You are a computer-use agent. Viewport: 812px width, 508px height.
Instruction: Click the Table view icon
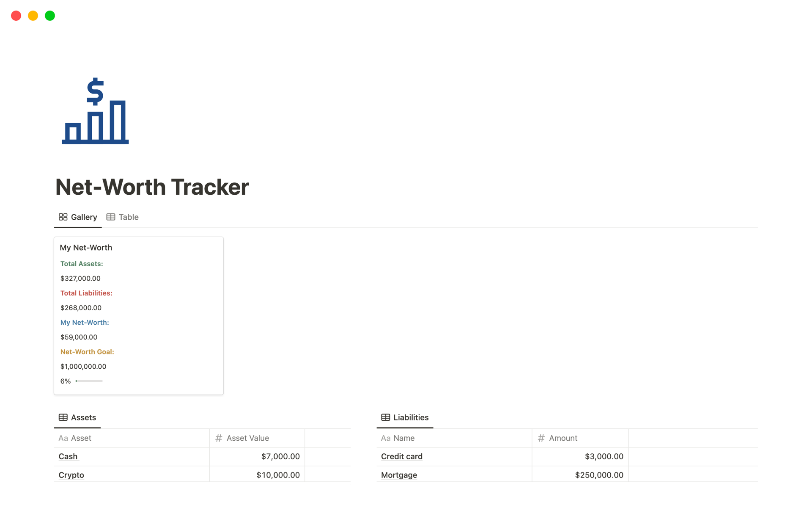(111, 217)
